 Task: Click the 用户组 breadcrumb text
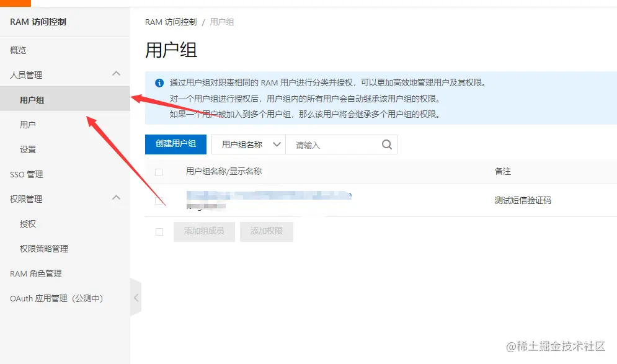point(222,22)
